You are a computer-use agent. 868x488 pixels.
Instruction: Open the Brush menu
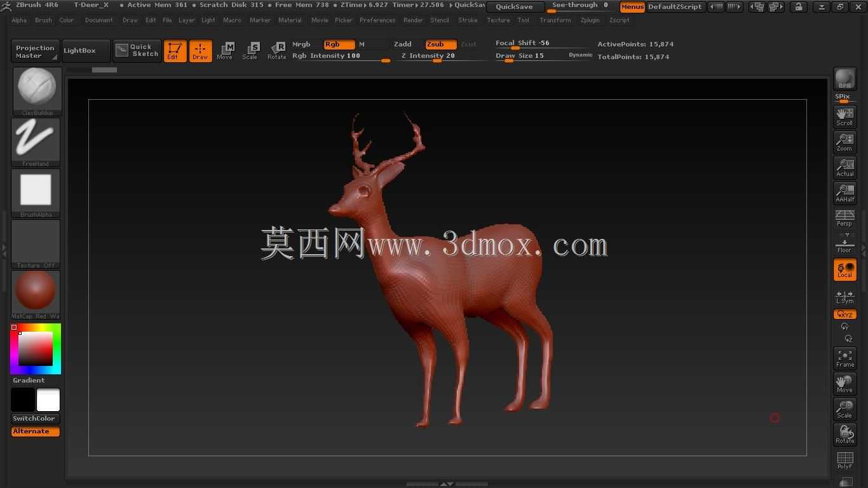pyautogui.click(x=43, y=20)
